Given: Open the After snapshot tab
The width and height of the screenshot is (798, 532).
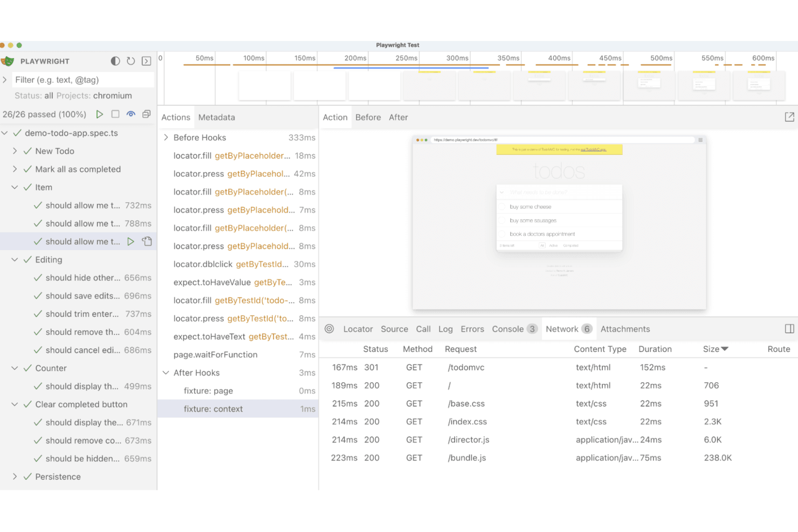Looking at the screenshot, I should [398, 117].
